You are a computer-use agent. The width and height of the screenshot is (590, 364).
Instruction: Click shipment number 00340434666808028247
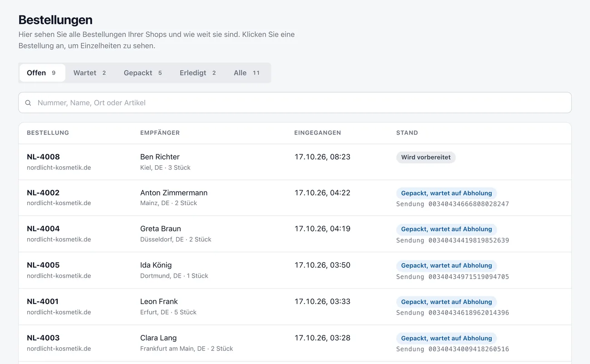(x=469, y=204)
